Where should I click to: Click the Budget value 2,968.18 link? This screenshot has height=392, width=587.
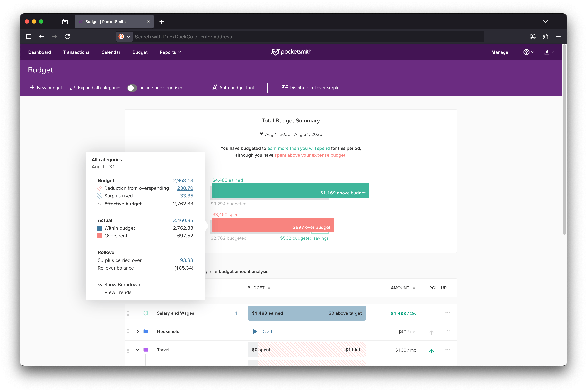[183, 180]
